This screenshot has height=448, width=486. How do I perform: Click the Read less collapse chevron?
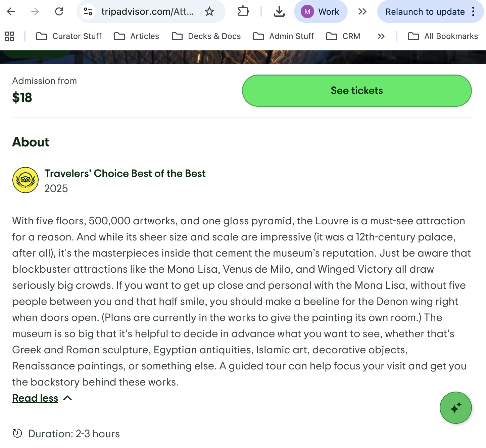67,398
